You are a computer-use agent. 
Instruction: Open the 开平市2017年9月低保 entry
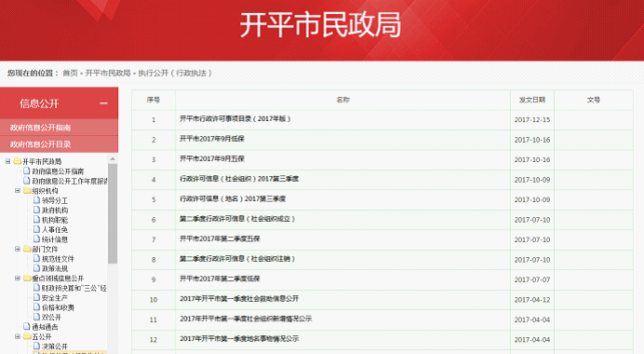point(212,139)
